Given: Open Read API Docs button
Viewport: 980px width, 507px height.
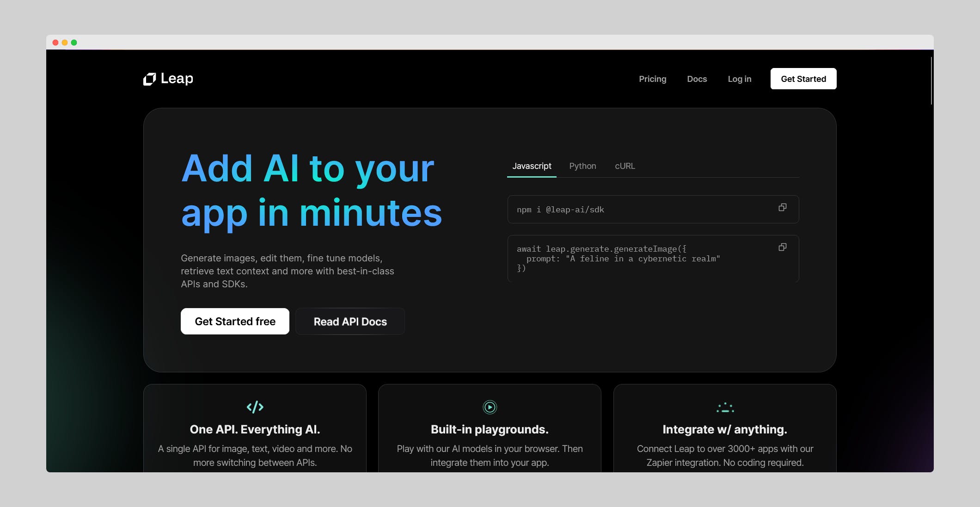Looking at the screenshot, I should coord(350,322).
